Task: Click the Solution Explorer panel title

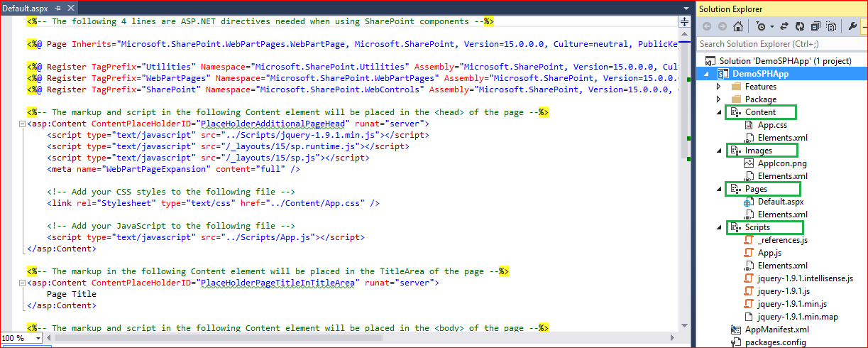Action: pyautogui.click(x=730, y=9)
